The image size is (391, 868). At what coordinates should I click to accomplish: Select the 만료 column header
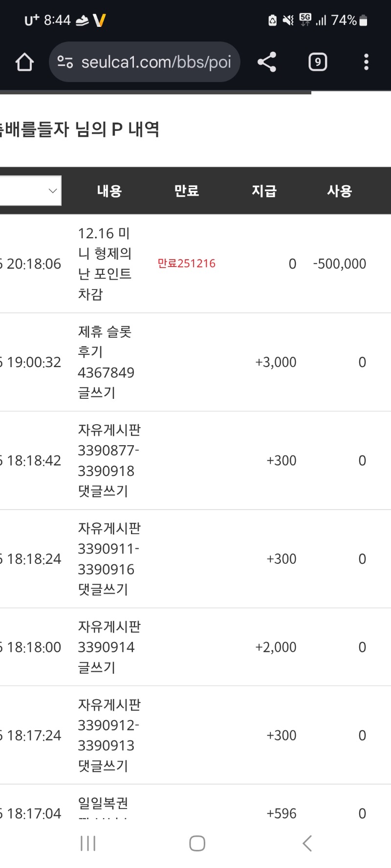pos(187,191)
